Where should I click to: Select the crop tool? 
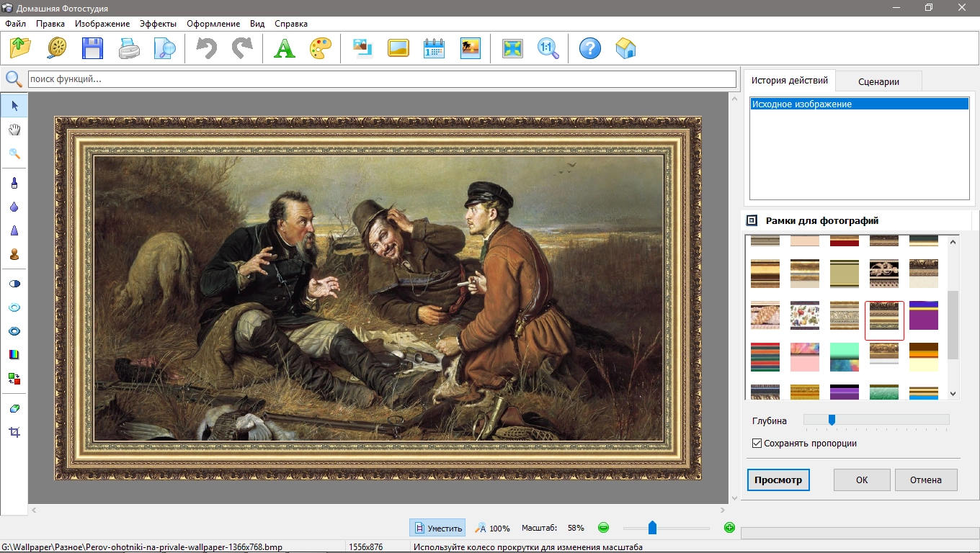(14, 432)
